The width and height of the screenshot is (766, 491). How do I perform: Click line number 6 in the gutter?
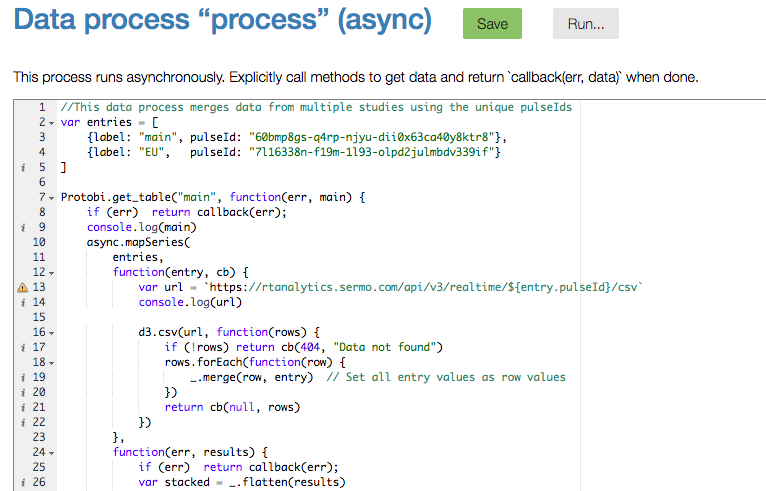pos(42,182)
